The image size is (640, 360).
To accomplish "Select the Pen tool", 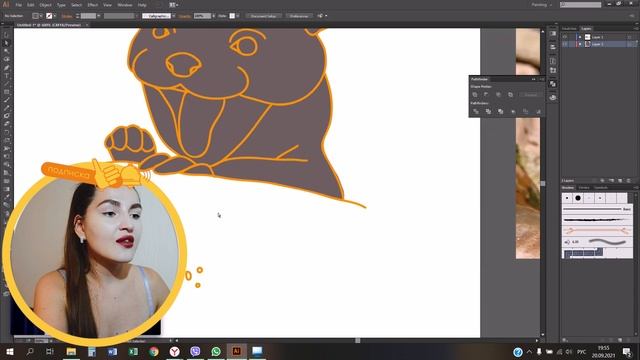I will [x=6, y=68].
